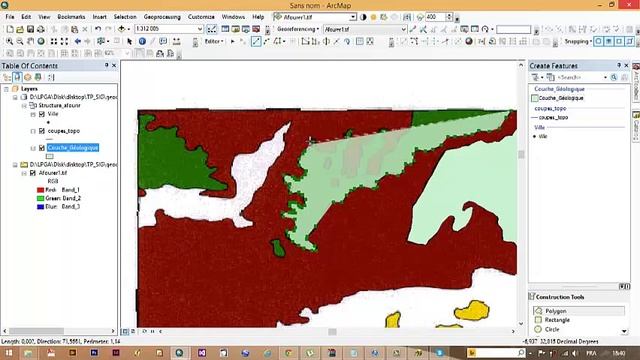Click the Full Extent globe icon

(x=41, y=42)
